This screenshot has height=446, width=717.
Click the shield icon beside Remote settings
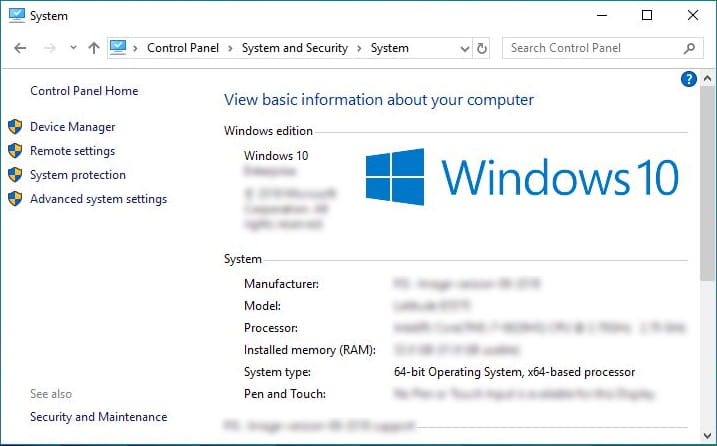pyautogui.click(x=15, y=150)
